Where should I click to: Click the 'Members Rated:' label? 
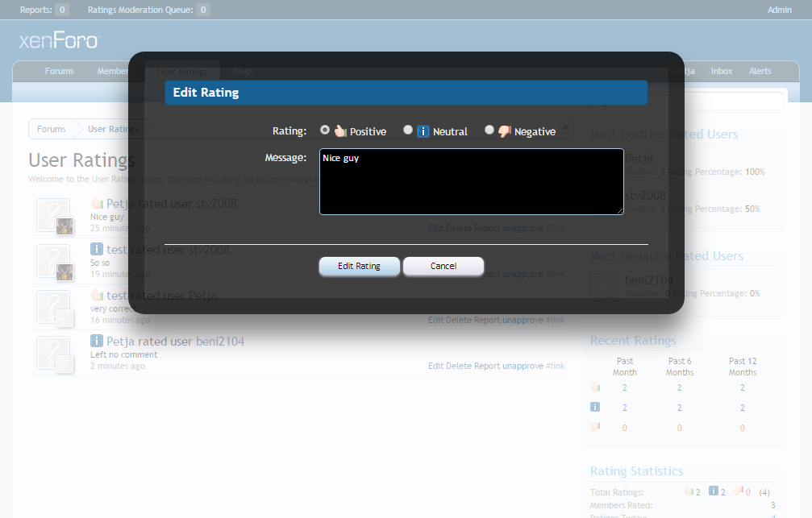click(x=622, y=506)
